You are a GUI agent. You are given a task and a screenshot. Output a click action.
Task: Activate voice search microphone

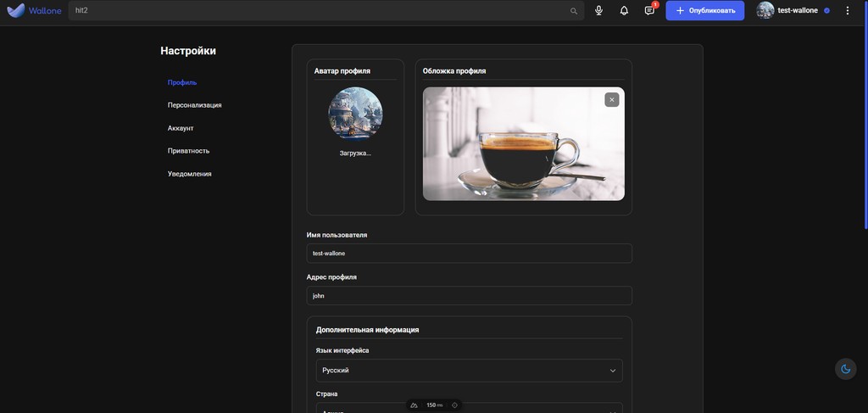point(598,10)
